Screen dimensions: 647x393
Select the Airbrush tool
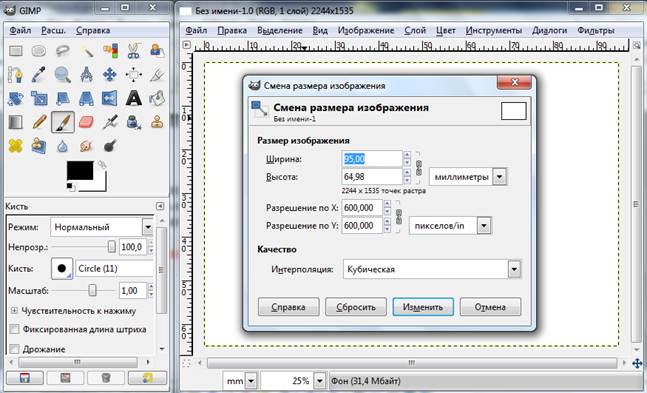click(110, 122)
